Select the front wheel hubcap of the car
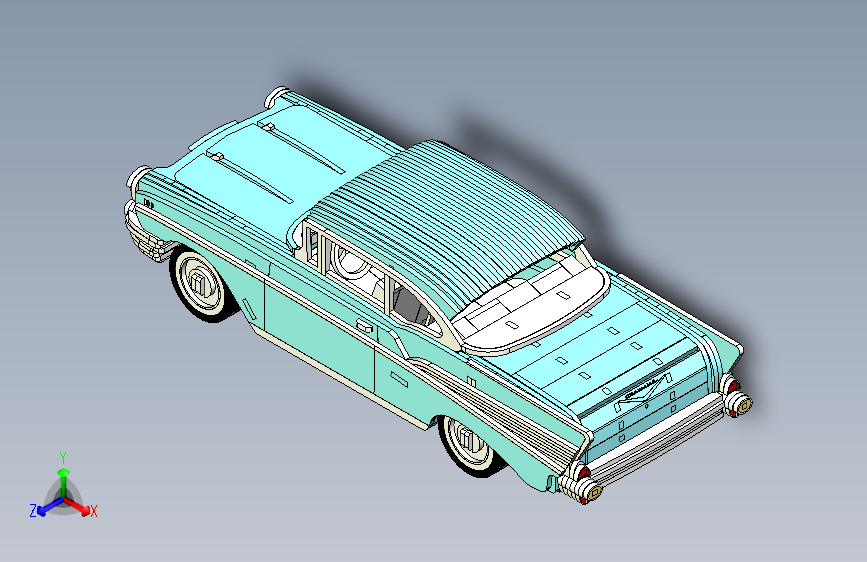This screenshot has width=867, height=562. [x=200, y=285]
